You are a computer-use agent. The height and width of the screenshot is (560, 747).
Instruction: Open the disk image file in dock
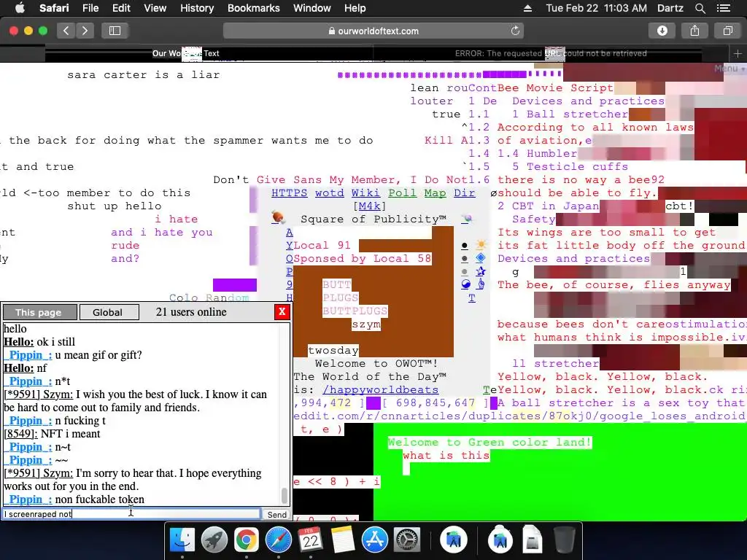coord(532,540)
